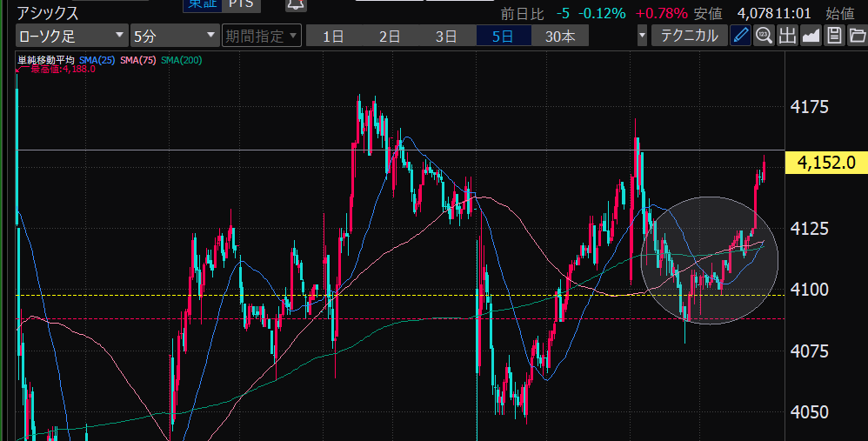Open the テクニカル indicators button
Image resolution: width=868 pixels, height=441 pixels.
click(689, 36)
